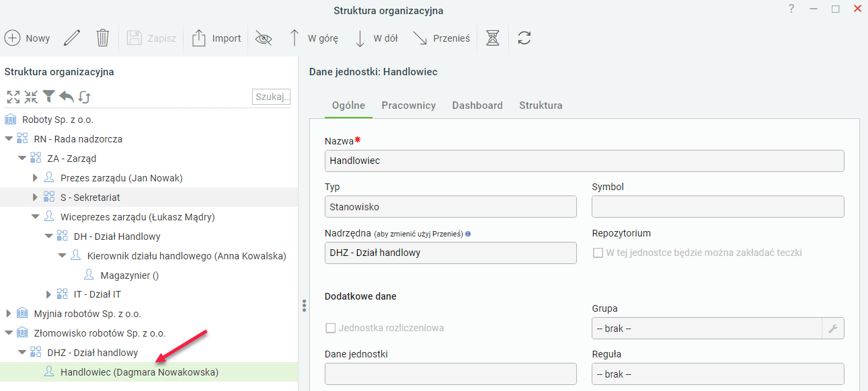
Task: Click the Nowy (new) plus icon
Action: (12, 38)
